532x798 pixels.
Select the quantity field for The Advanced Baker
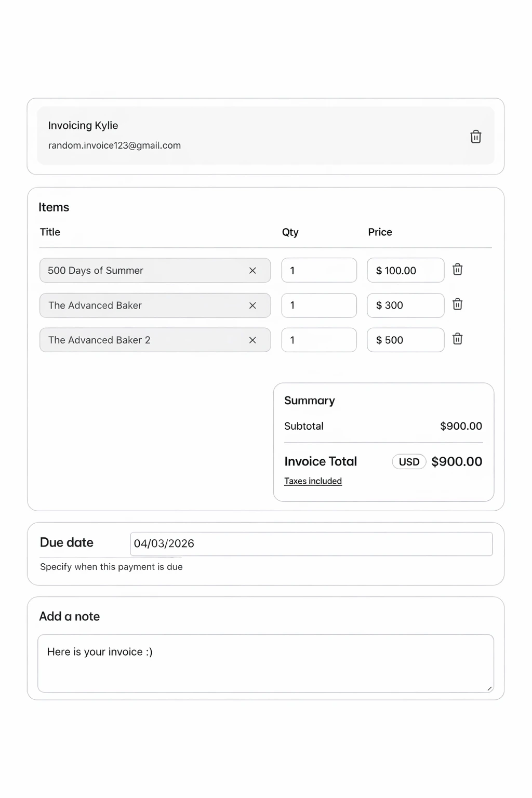pyautogui.click(x=318, y=305)
